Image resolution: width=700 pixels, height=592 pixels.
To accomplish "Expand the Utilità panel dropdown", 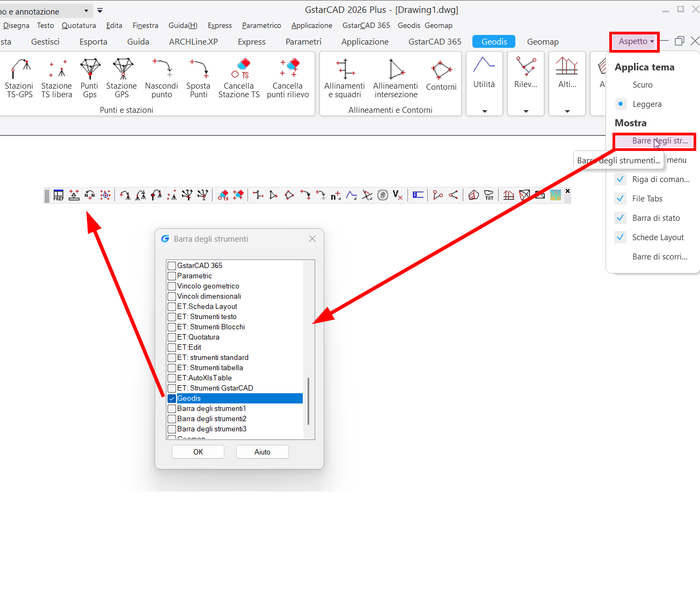I will tap(484, 111).
